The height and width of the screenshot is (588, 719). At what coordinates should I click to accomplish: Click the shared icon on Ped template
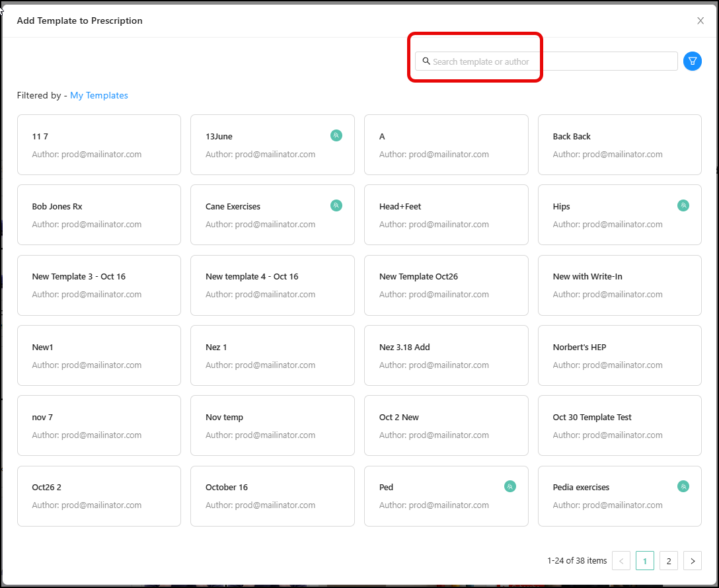click(510, 486)
